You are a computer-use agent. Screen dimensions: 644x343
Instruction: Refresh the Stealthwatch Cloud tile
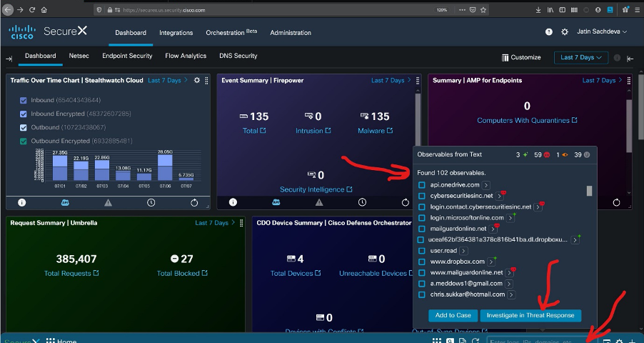point(194,202)
